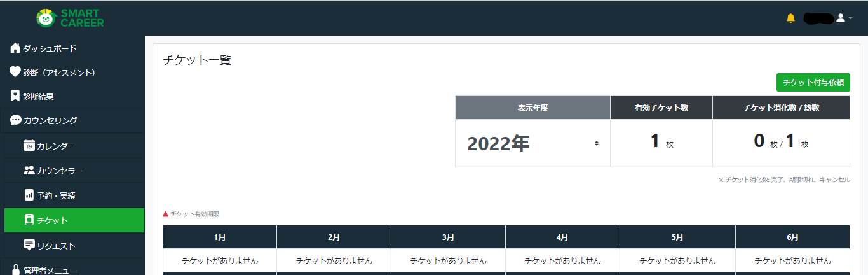Click the 1月 column header
This screenshot has width=868, height=275.
coord(220,237)
